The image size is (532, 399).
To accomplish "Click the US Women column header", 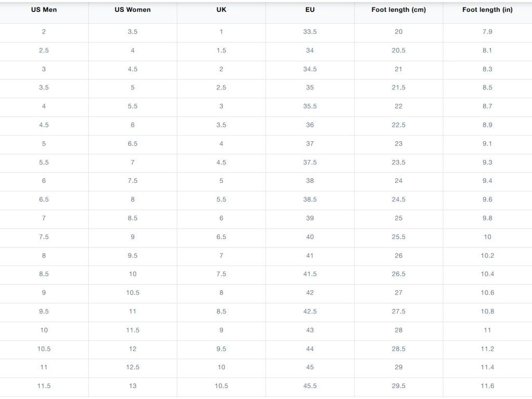I will [132, 10].
